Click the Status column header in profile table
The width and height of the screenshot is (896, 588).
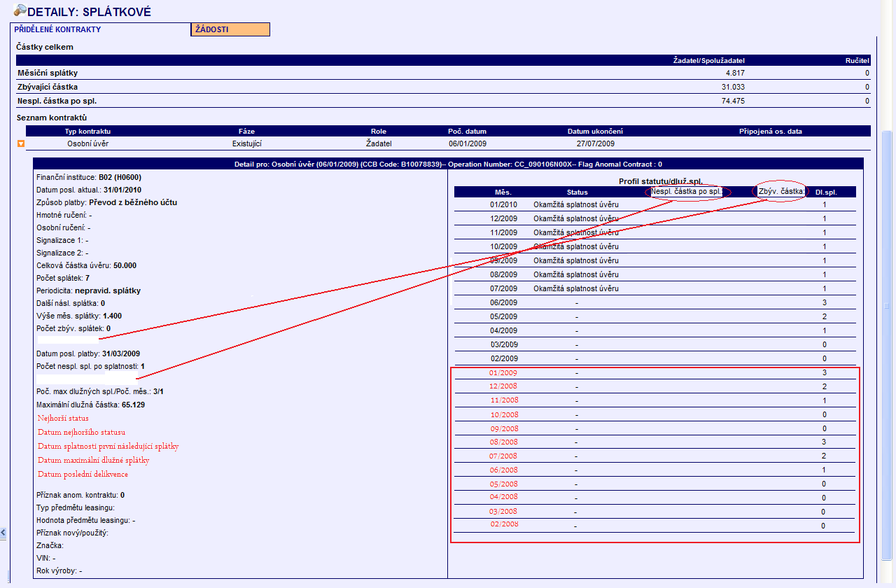click(577, 192)
